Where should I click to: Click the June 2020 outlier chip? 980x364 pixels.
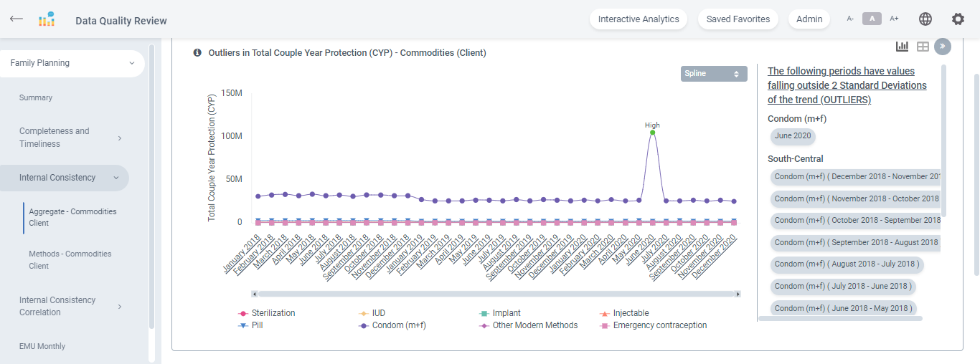pos(793,135)
